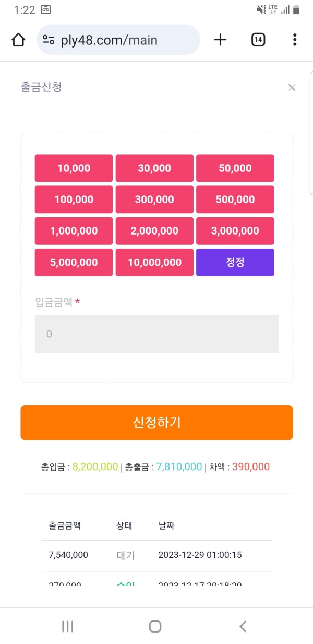Viewport: 313px width, 644px height.
Task: Open the browser three-dot menu
Action: pyautogui.click(x=295, y=40)
